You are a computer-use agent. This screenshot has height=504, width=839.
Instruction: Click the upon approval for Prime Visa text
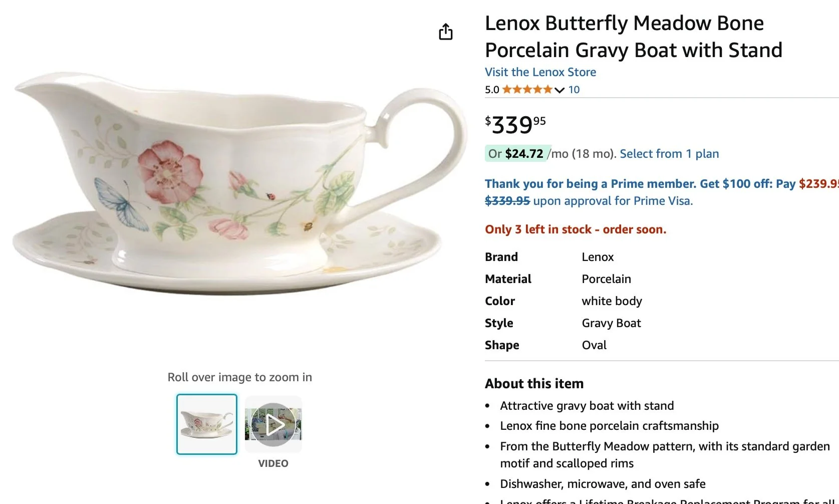coord(613,201)
